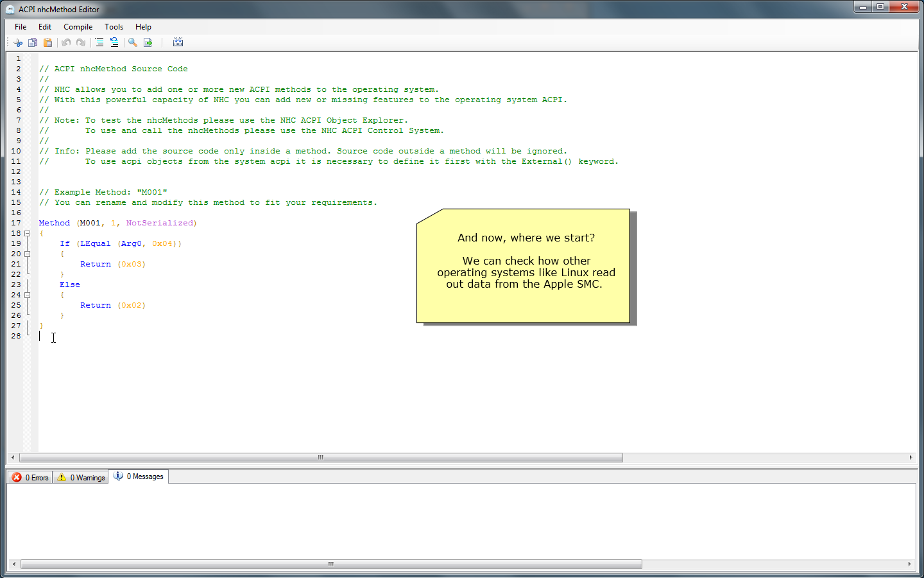This screenshot has height=578, width=924.
Task: Click the Redo arrow icon
Action: (x=81, y=42)
